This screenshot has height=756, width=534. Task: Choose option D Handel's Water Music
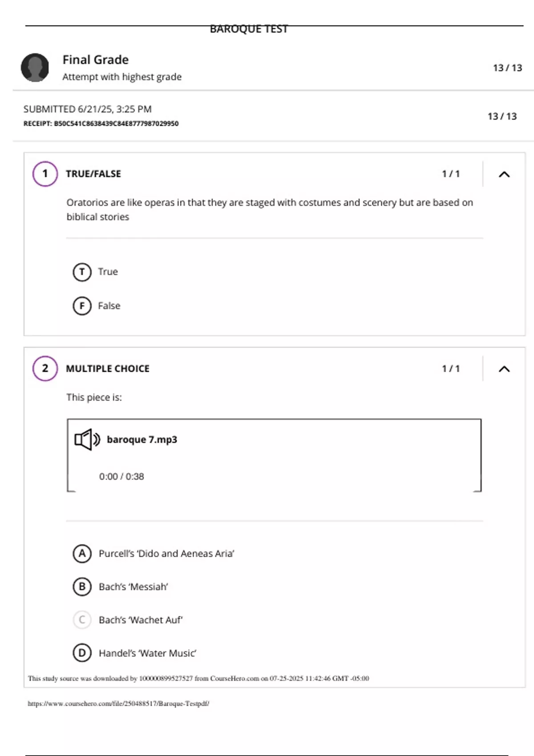[82, 653]
